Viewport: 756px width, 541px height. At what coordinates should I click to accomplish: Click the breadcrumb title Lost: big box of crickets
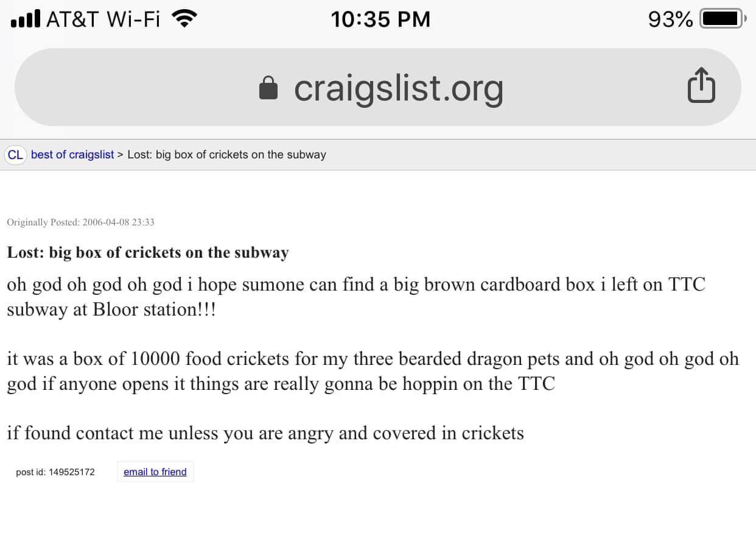[227, 155]
